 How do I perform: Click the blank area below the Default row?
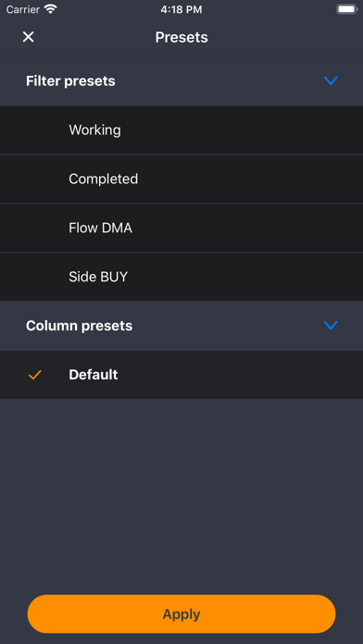coord(181,493)
